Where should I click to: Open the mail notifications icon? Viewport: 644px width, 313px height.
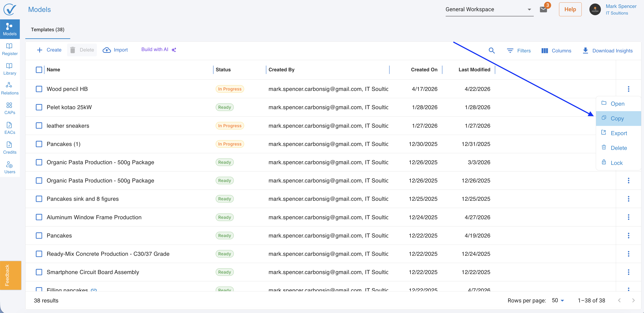coord(543,9)
